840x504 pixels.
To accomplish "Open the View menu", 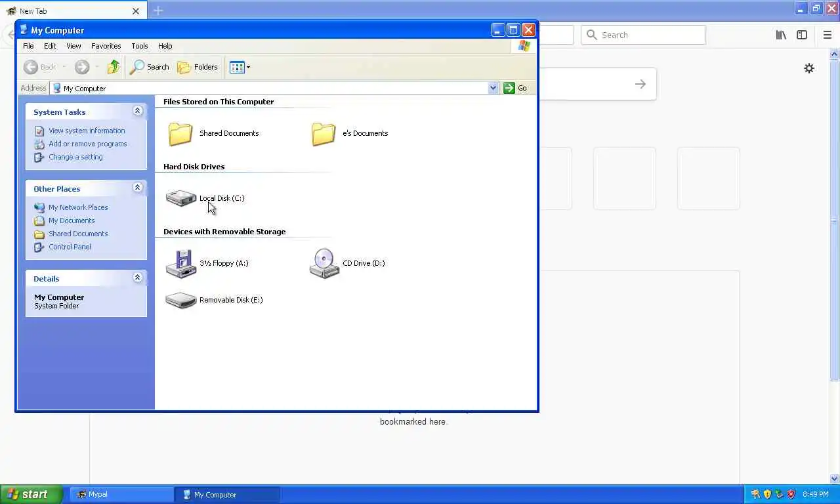I will tap(73, 46).
